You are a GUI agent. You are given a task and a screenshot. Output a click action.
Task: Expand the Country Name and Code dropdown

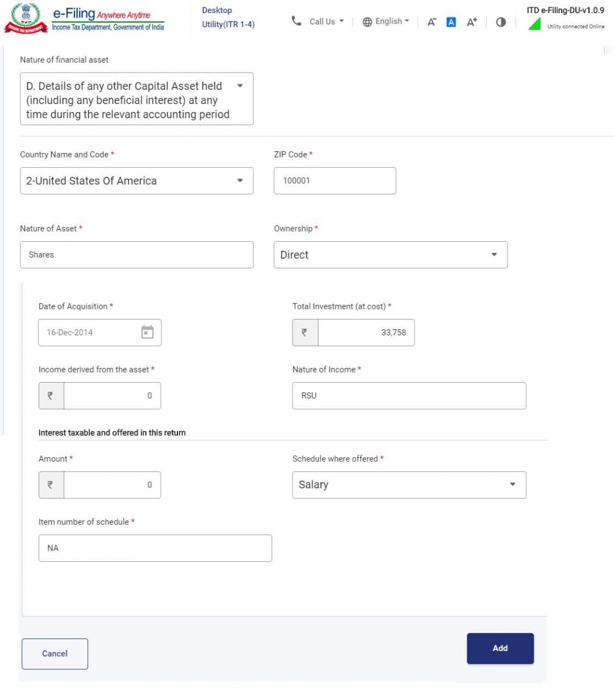tap(136, 181)
